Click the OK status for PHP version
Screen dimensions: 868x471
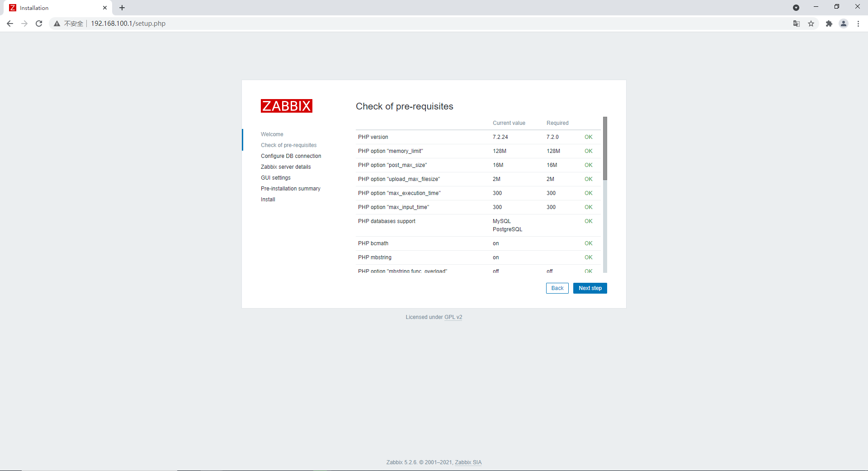click(x=588, y=137)
